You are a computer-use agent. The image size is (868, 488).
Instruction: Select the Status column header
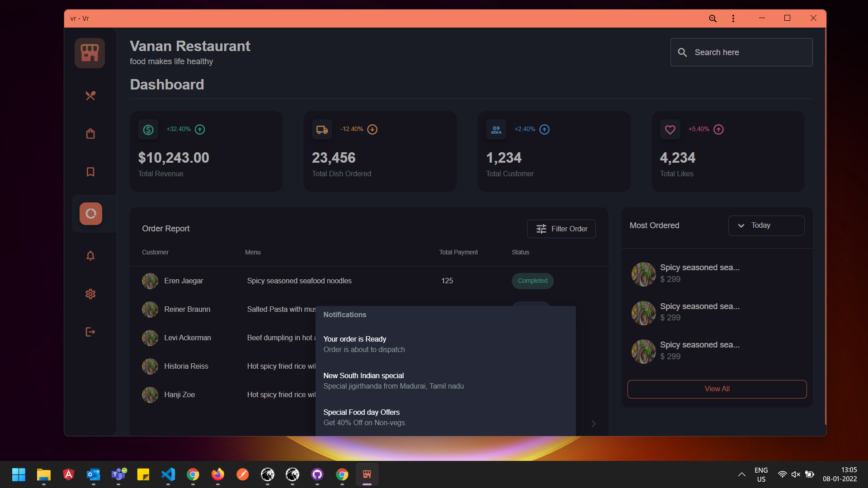click(520, 252)
